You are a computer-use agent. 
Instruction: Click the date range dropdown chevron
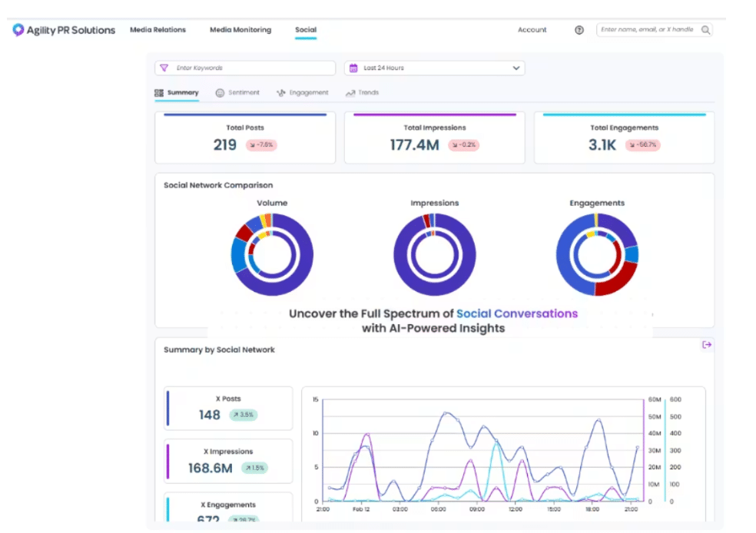pyautogui.click(x=516, y=68)
